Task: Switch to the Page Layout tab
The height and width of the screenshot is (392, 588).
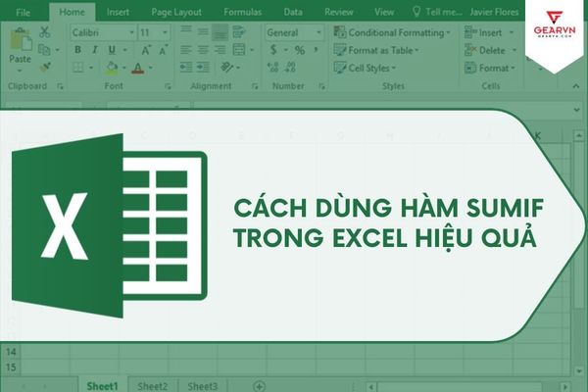Action: click(x=176, y=13)
